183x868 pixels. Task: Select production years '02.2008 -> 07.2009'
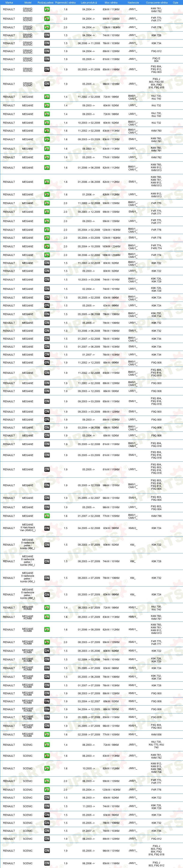[89, 735]
